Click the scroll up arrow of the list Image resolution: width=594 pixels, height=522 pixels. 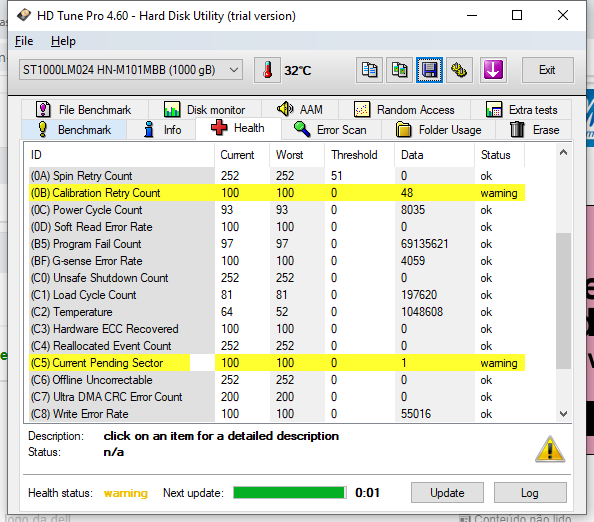[563, 153]
